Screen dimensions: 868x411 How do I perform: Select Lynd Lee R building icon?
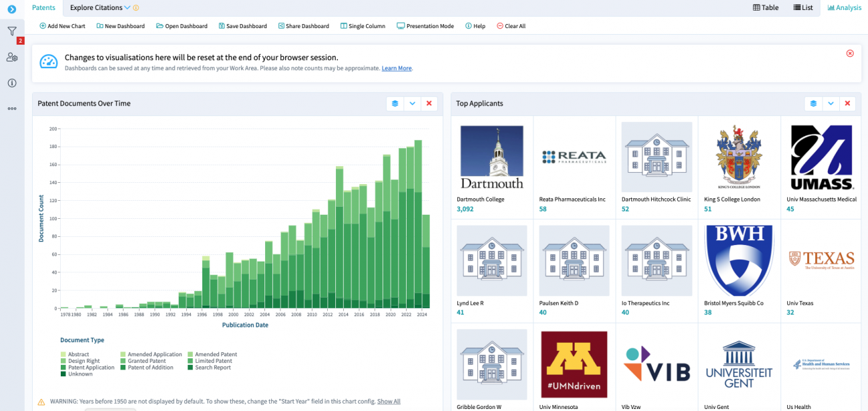492,261
